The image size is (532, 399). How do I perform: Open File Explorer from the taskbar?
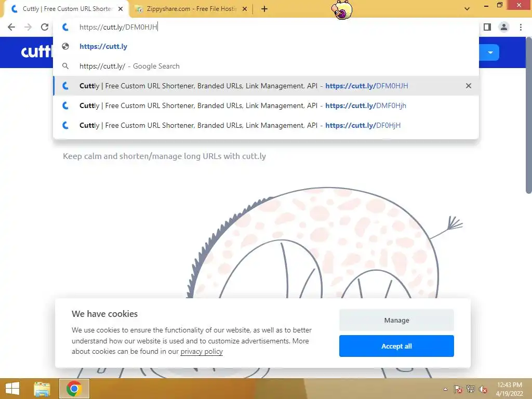tap(42, 389)
